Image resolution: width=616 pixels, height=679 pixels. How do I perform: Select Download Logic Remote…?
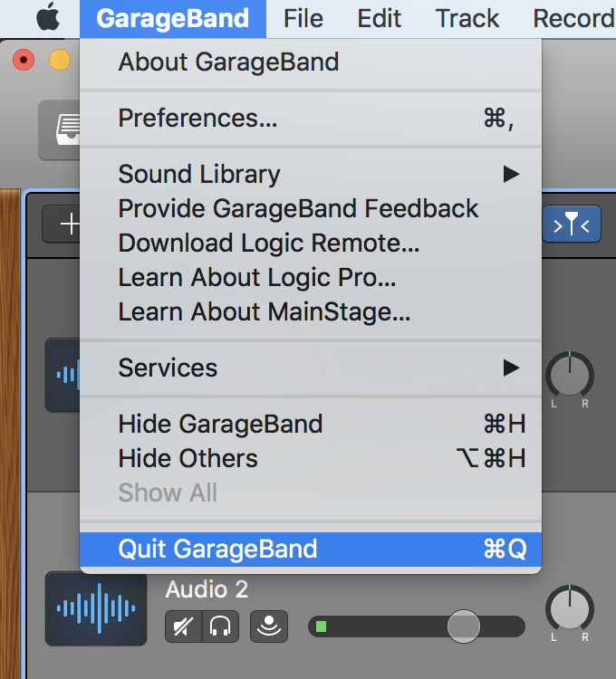pyautogui.click(x=311, y=243)
